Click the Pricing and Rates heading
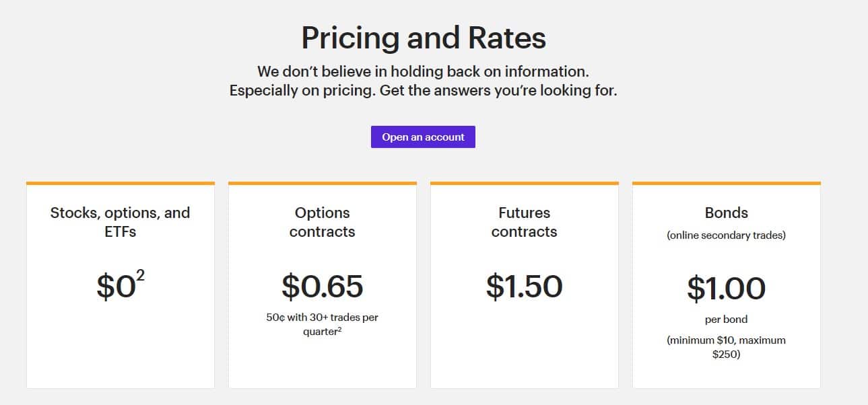The image size is (868, 405). (x=424, y=38)
